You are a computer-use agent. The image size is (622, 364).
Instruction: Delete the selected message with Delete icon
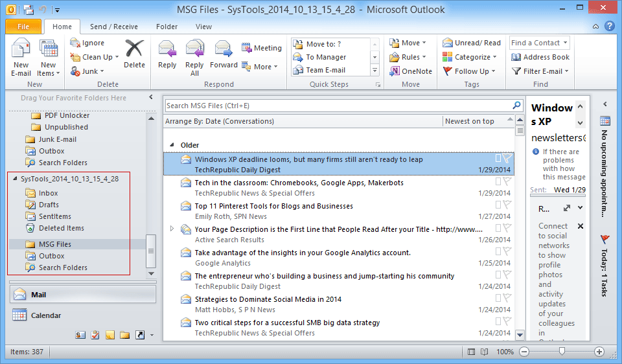(134, 49)
